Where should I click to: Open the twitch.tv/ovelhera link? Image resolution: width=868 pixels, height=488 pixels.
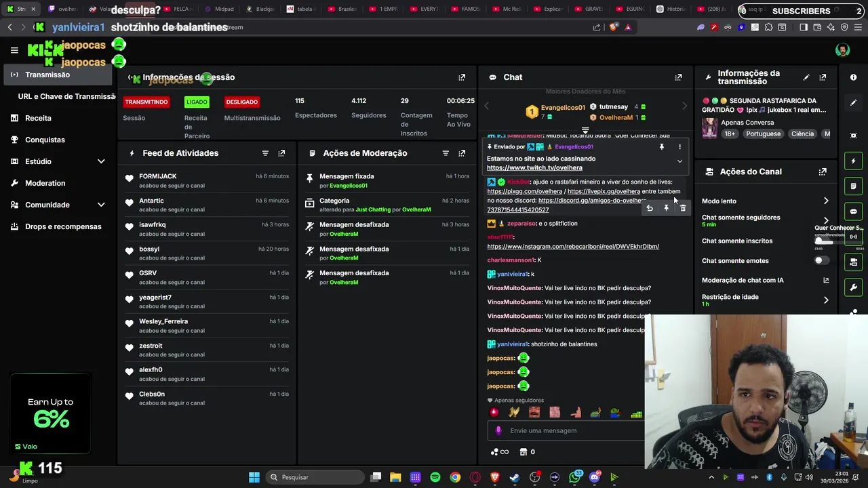(534, 168)
